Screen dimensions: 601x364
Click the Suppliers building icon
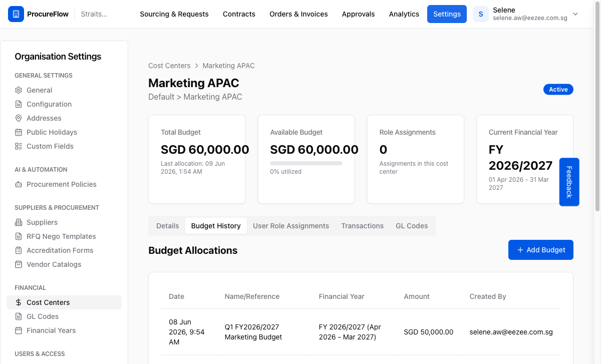tap(19, 222)
